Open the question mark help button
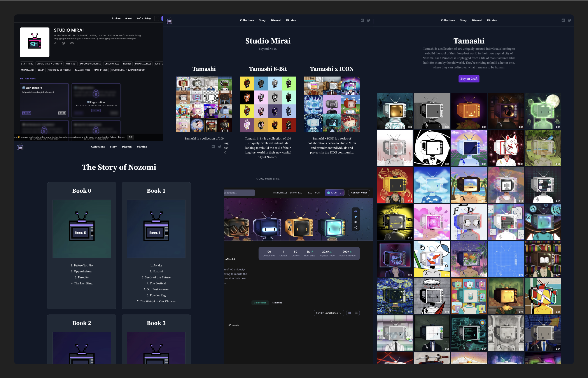Viewport: 588px width, 378px height. 157,18
